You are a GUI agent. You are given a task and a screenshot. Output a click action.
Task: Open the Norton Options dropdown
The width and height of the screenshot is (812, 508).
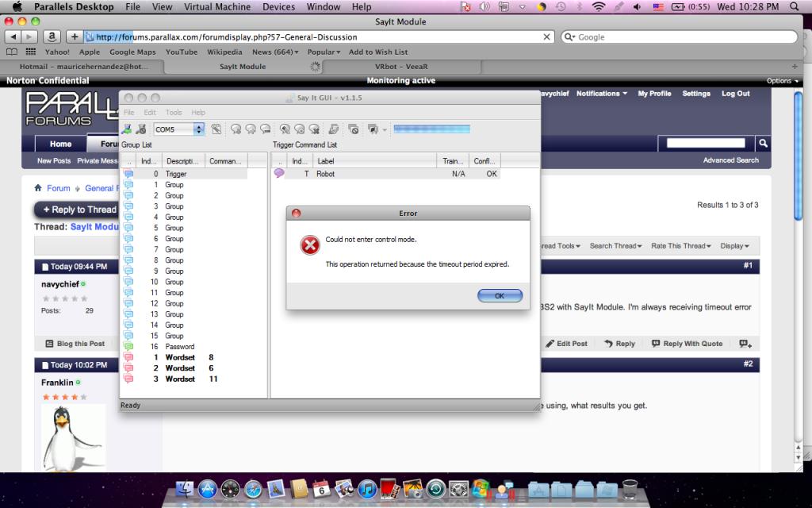[x=782, y=81]
